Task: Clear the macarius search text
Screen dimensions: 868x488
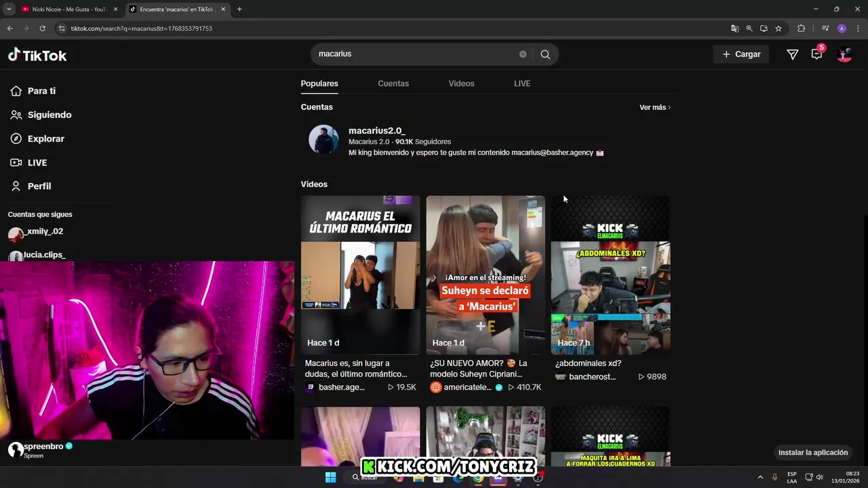Action: click(523, 54)
